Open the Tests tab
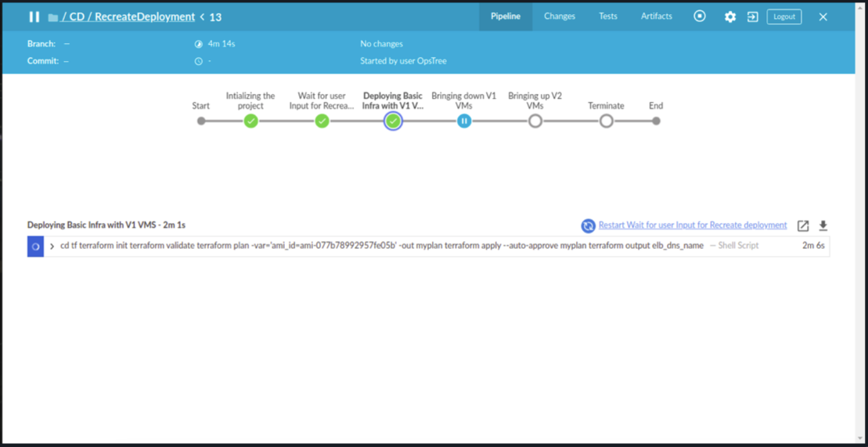Image resolution: width=868 pixels, height=447 pixels. (607, 16)
